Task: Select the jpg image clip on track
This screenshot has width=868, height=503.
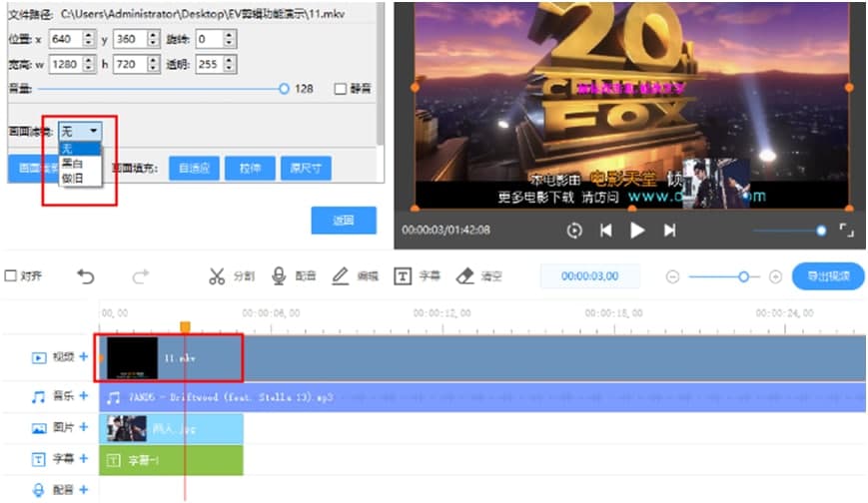Action: click(171, 428)
